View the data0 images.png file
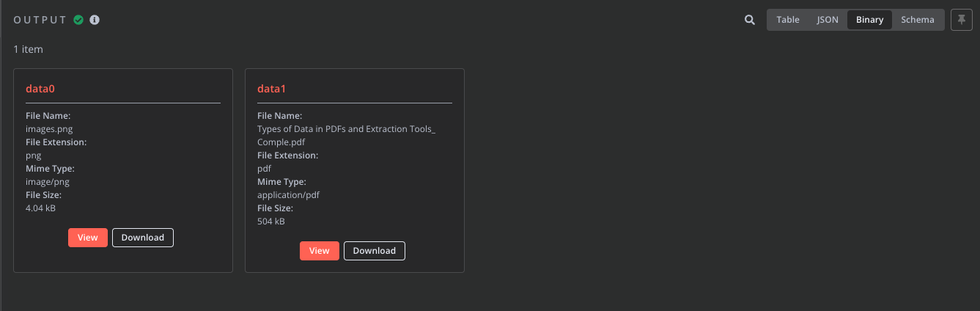Screen dimensions: 980x311 pyautogui.click(x=88, y=238)
